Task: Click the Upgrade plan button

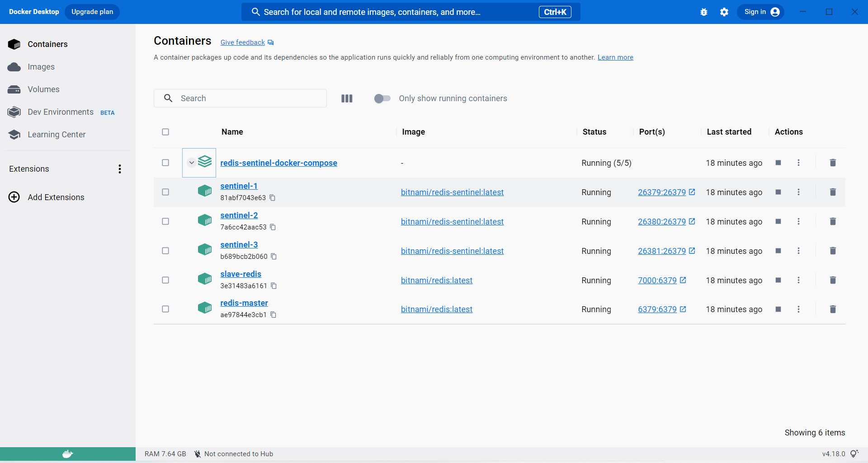Action: pyautogui.click(x=92, y=12)
